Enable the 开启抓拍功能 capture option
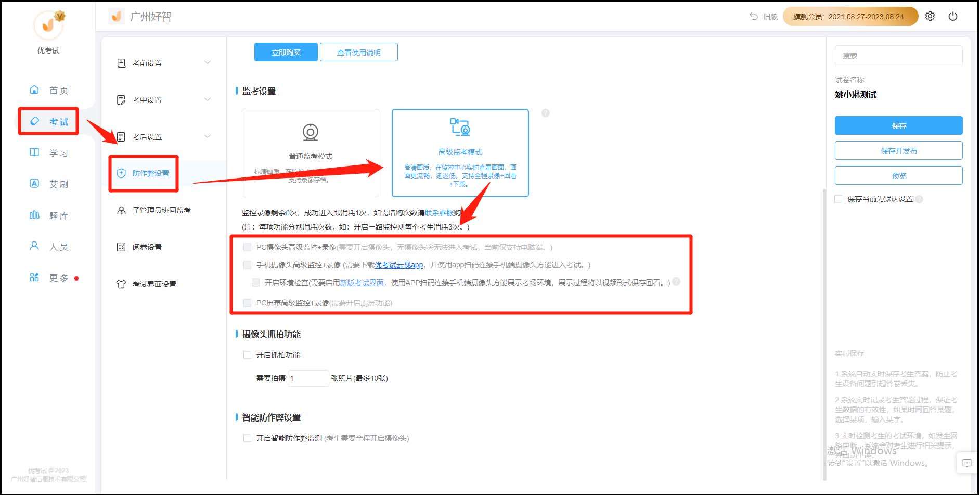The width and height of the screenshot is (980, 497). point(247,354)
